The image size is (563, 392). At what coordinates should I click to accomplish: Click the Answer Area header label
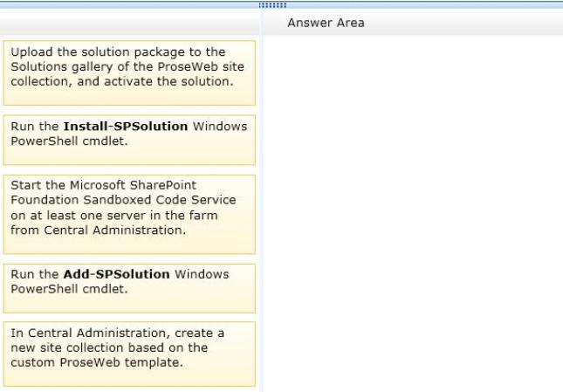point(326,23)
